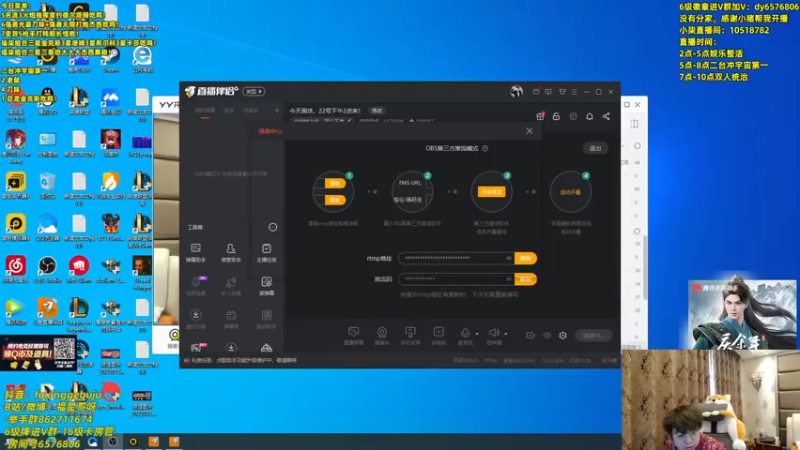
Task: Add a 手机投屏 phone mirroring source
Action: click(x=410, y=336)
